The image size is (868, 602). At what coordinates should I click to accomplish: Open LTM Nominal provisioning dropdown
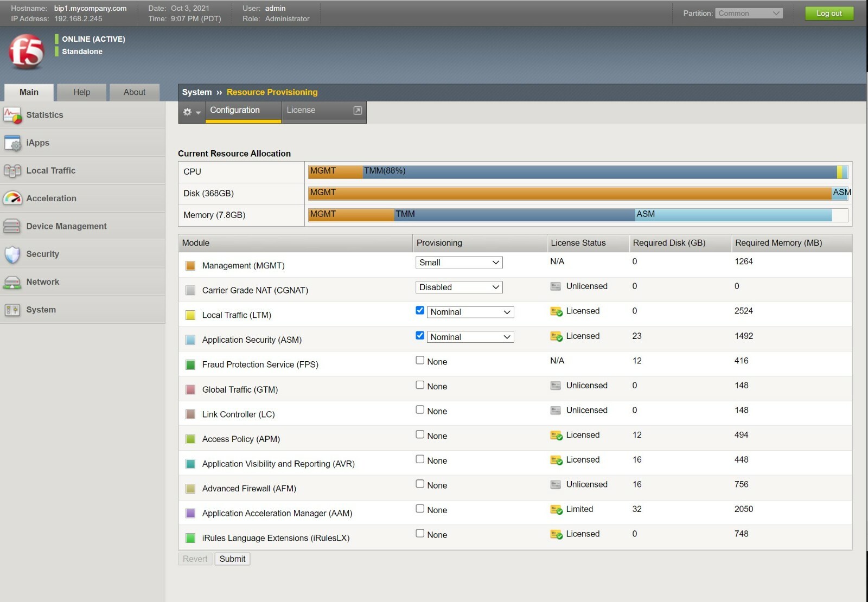click(470, 312)
